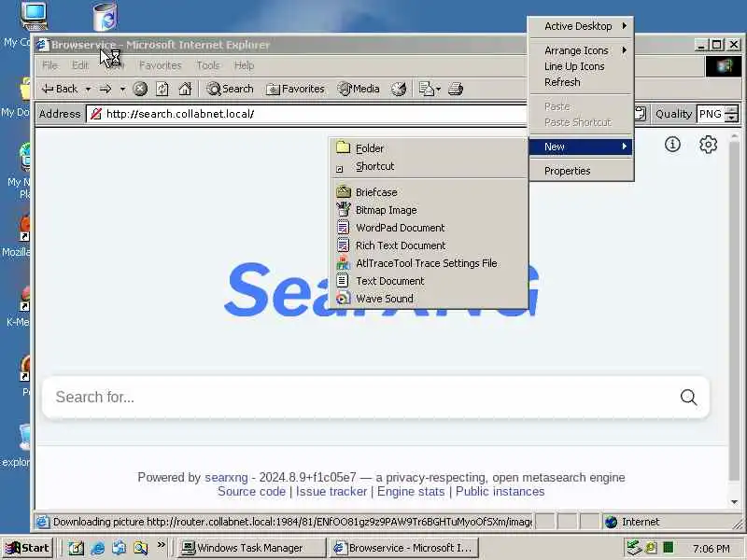
Task: Click the clipboard icon beside Quality
Action: click(641, 114)
